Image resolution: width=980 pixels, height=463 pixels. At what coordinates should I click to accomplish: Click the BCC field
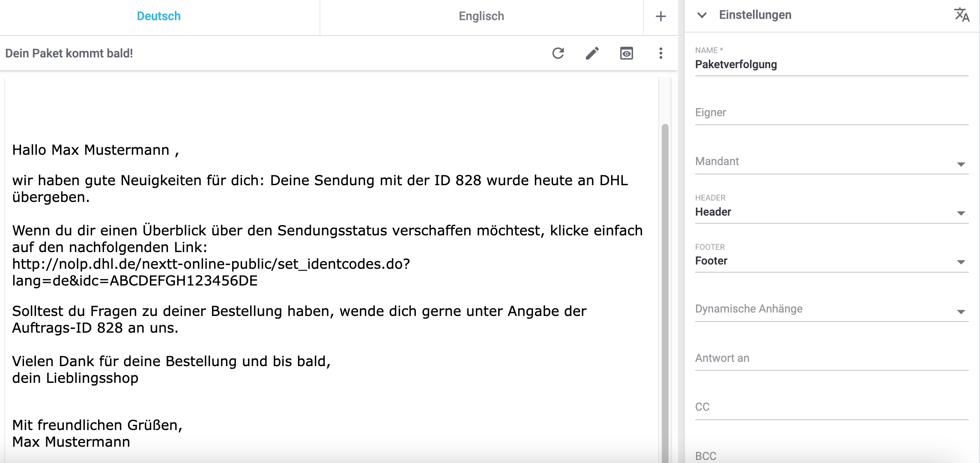(831, 456)
